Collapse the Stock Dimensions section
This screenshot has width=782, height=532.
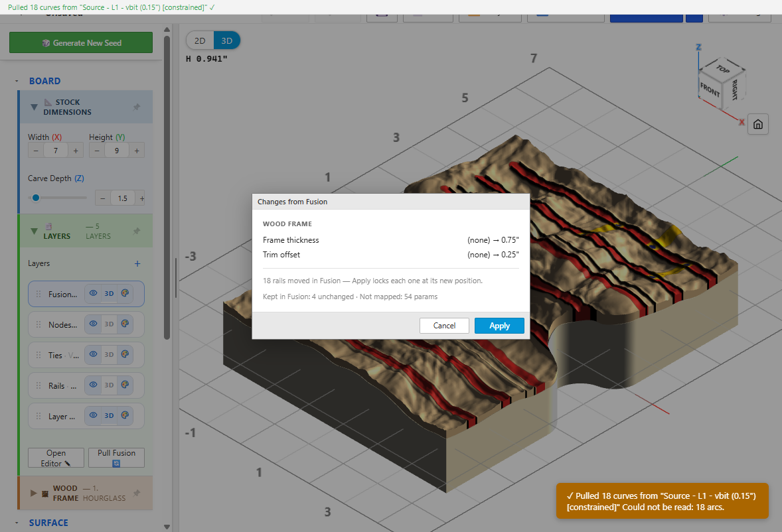coord(34,107)
